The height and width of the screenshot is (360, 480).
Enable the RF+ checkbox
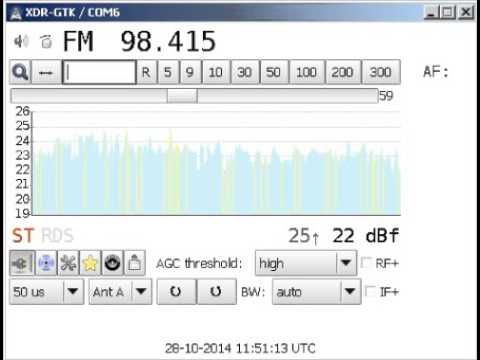[x=366, y=263]
